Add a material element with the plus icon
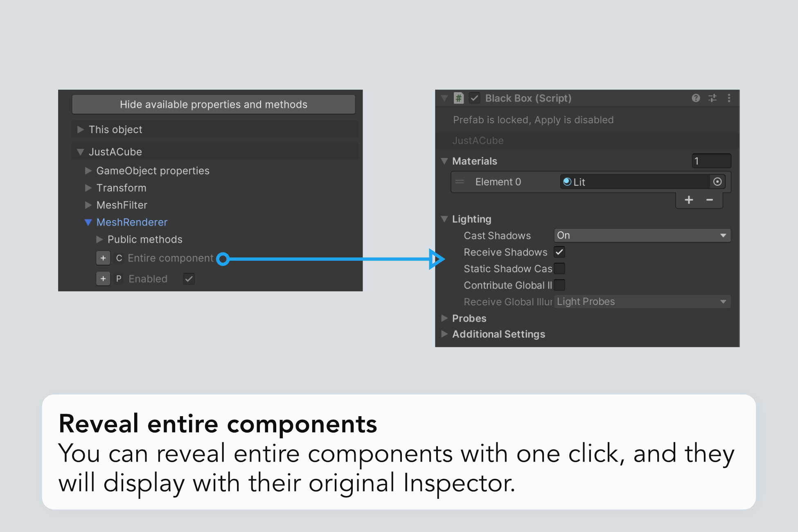Viewport: 798px width, 532px height. click(x=689, y=200)
